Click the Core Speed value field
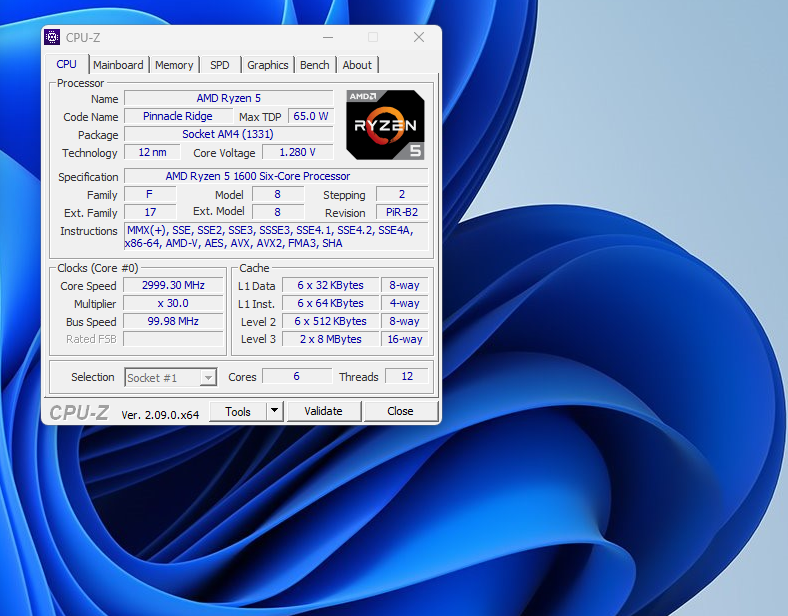This screenshot has width=788, height=616. pyautogui.click(x=173, y=286)
